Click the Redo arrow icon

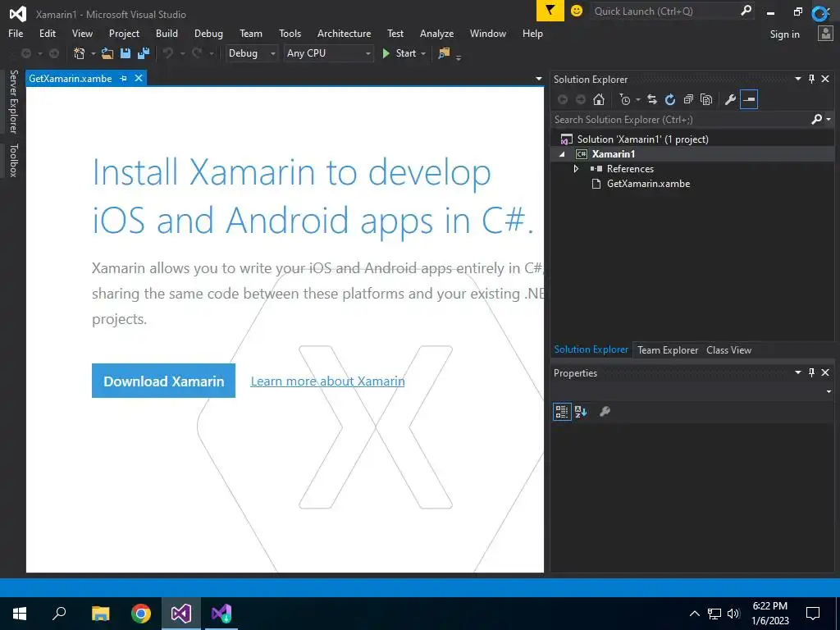click(197, 53)
